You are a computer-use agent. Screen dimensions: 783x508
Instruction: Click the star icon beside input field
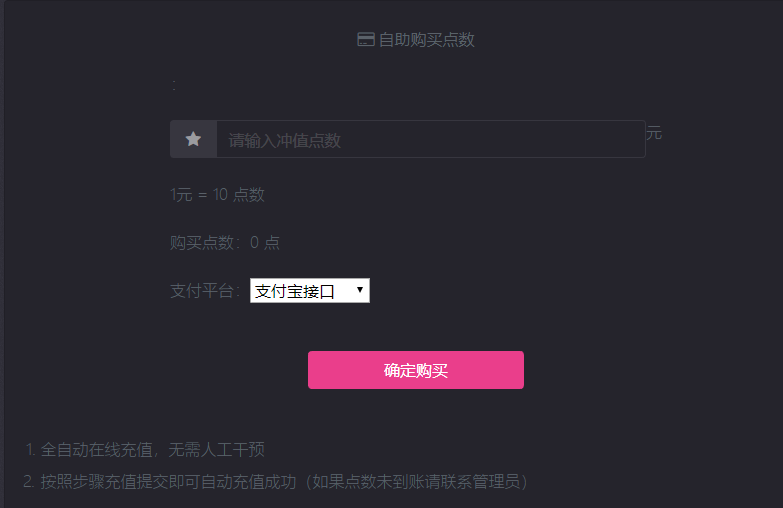(193, 139)
